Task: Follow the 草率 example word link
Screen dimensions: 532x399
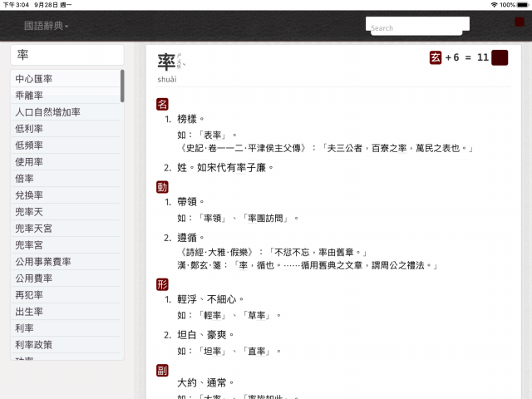Action: click(x=257, y=316)
